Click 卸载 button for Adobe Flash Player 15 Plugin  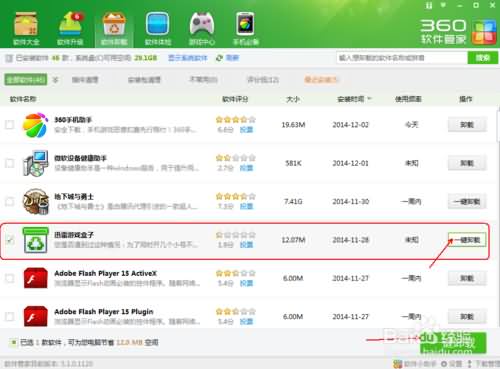pyautogui.click(x=467, y=316)
